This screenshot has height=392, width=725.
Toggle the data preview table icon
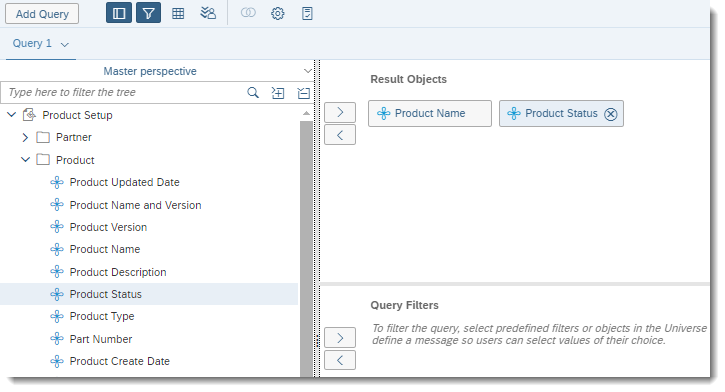tap(178, 13)
